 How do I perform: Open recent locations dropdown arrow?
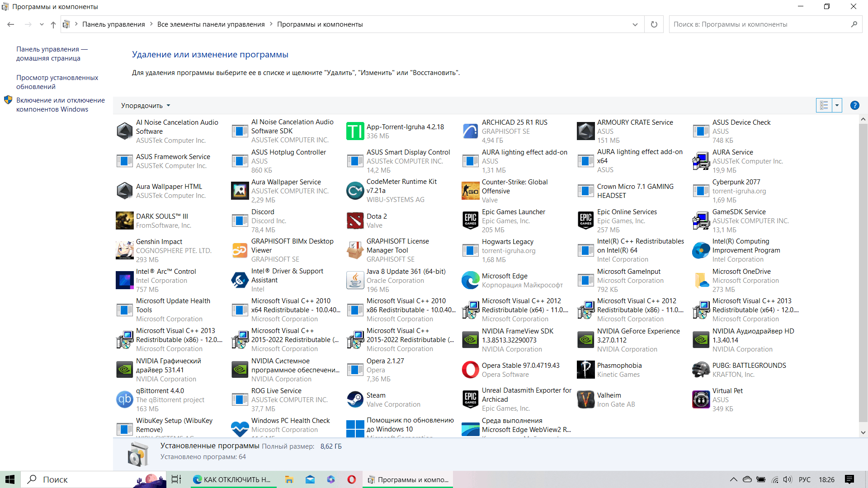tap(42, 24)
